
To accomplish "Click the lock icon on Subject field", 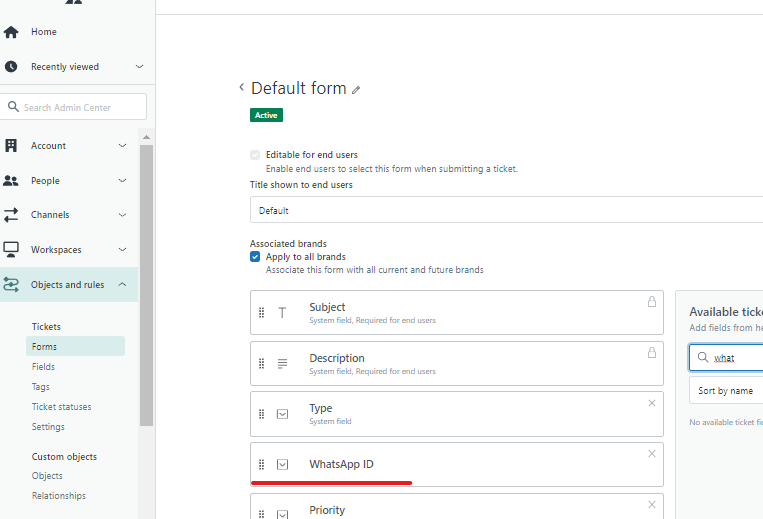I will 652,302.
